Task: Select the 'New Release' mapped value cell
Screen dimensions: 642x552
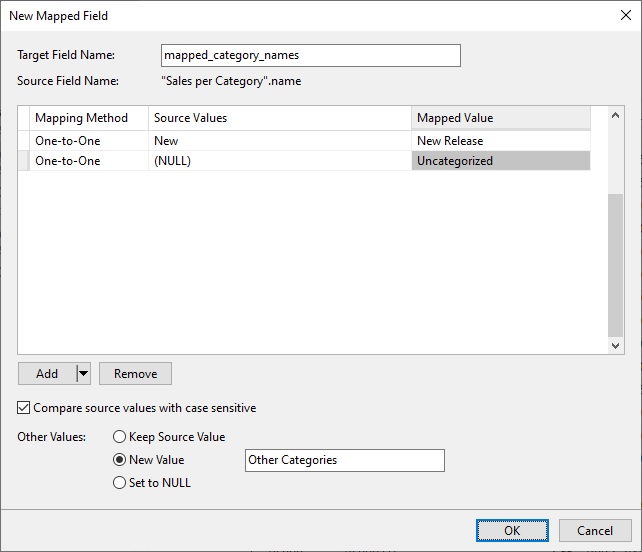Action: point(501,141)
